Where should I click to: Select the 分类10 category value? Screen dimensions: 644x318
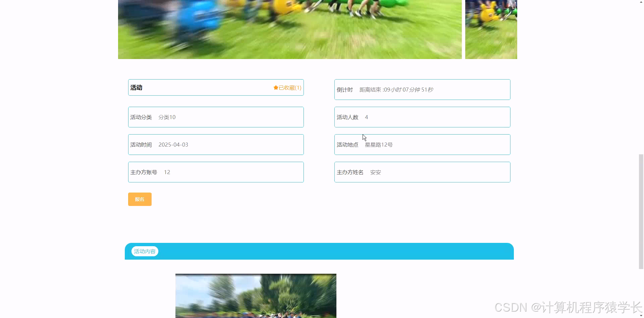(x=167, y=117)
